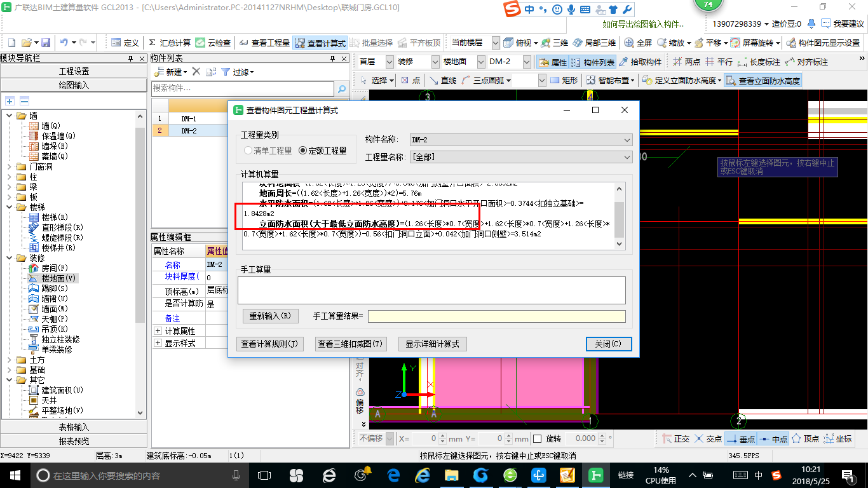Viewport: 868px width, 488px height.
Task: Run 汇总计算 summary calculation
Action: (169, 43)
